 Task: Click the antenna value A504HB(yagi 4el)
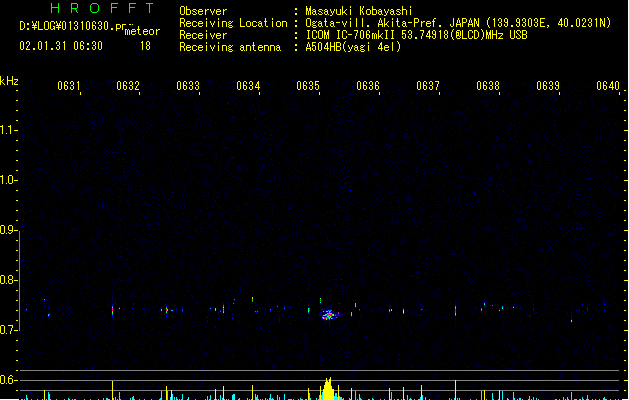tap(353, 47)
